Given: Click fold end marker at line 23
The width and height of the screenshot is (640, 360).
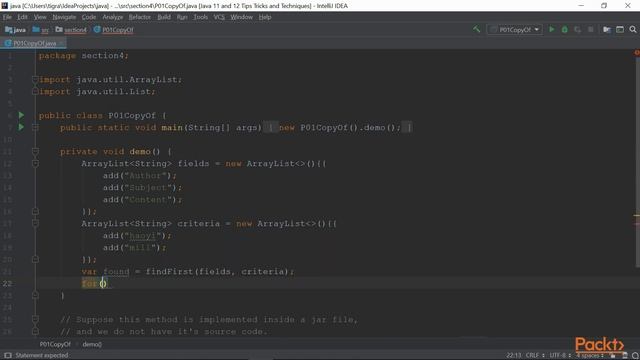Looking at the screenshot, I should 35,296.
